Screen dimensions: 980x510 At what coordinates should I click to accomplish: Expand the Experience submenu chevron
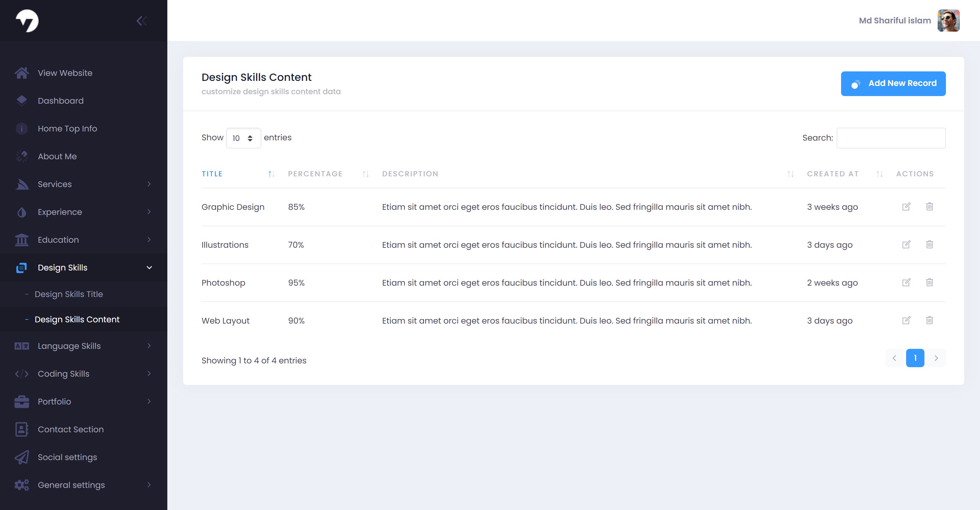[x=149, y=212]
